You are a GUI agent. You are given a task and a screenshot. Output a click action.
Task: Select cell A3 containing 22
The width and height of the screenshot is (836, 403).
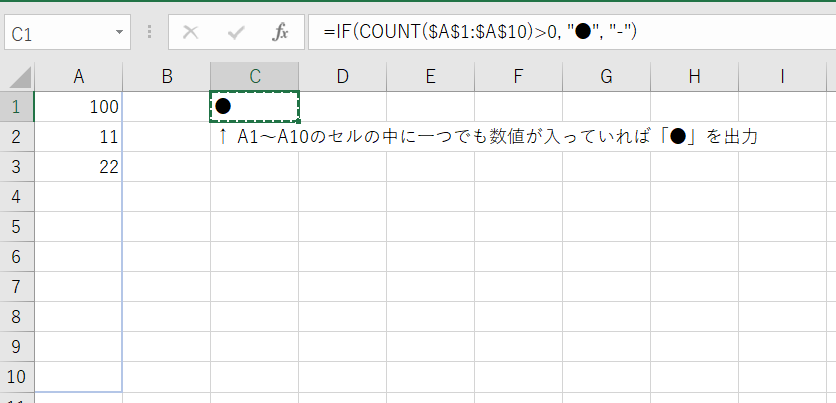79,167
